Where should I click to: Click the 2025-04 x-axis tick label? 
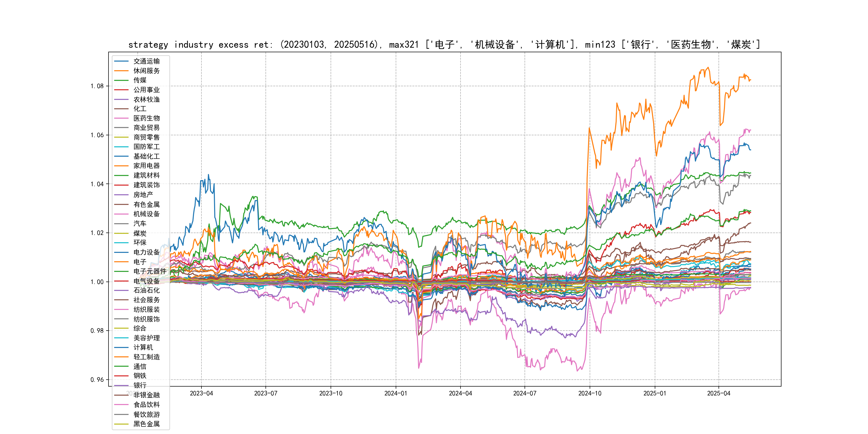pyautogui.click(x=719, y=394)
